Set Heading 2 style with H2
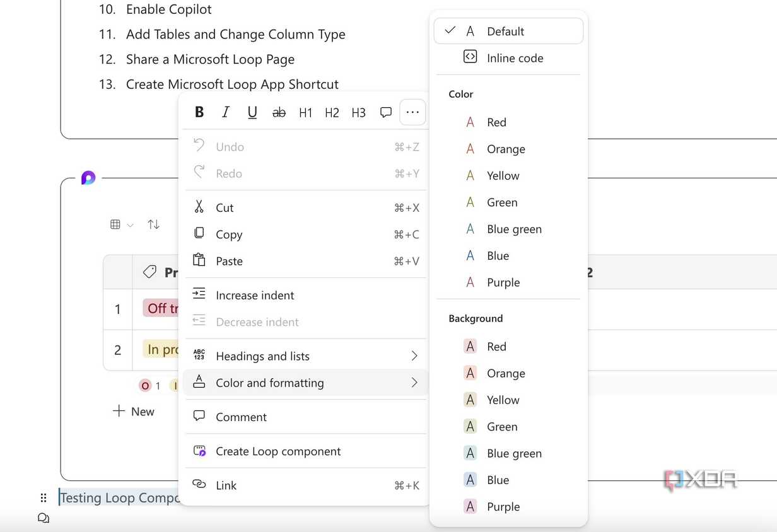 [x=332, y=112]
